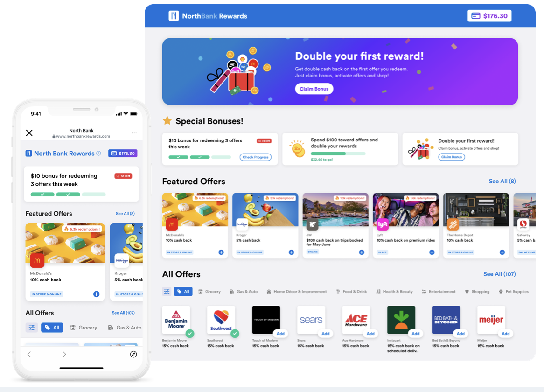544x392 pixels.
Task: Click the Lyft logo badge
Action: [382, 224]
